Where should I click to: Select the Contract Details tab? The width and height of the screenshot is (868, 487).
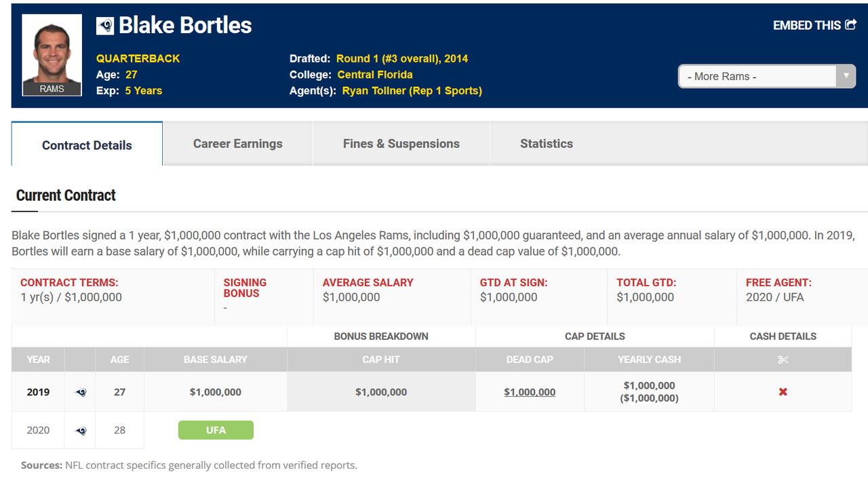click(87, 145)
